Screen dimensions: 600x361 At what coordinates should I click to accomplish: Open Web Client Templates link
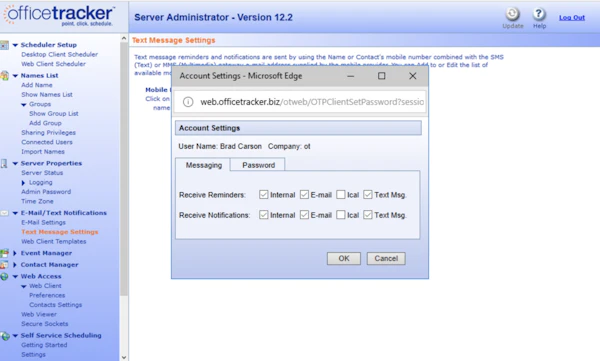coord(54,242)
